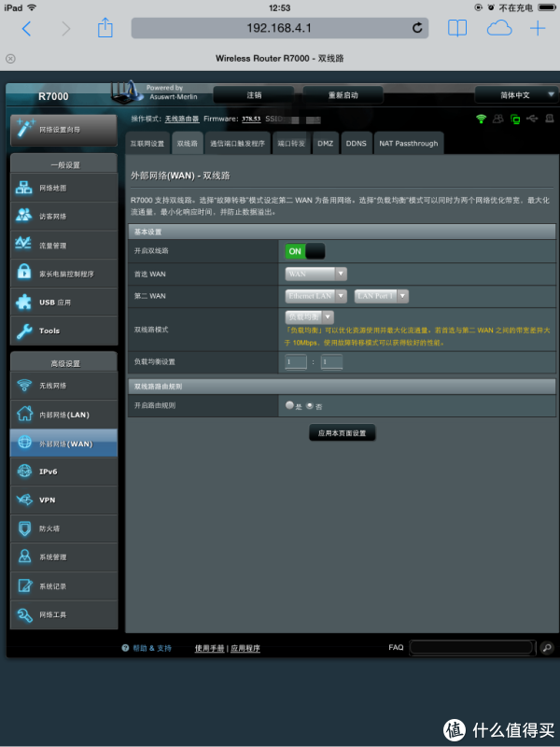The height and width of the screenshot is (747, 560).
Task: Switch to the DDNS tab
Action: click(x=357, y=144)
